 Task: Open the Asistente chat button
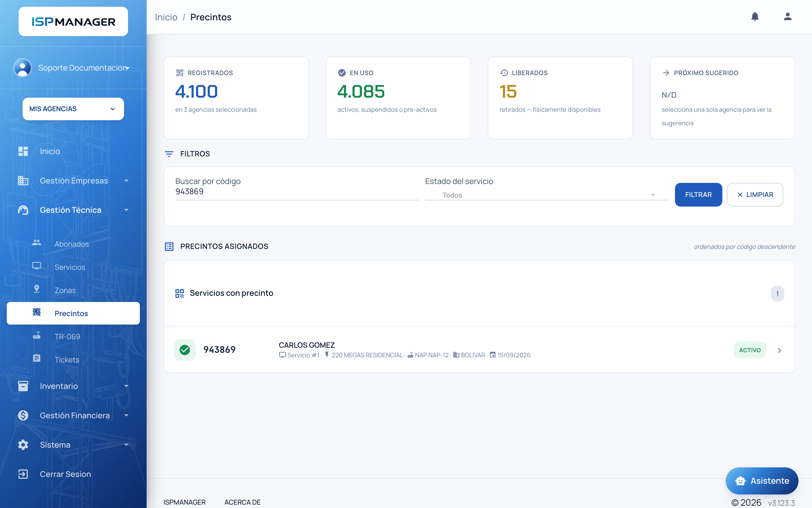[x=762, y=481]
